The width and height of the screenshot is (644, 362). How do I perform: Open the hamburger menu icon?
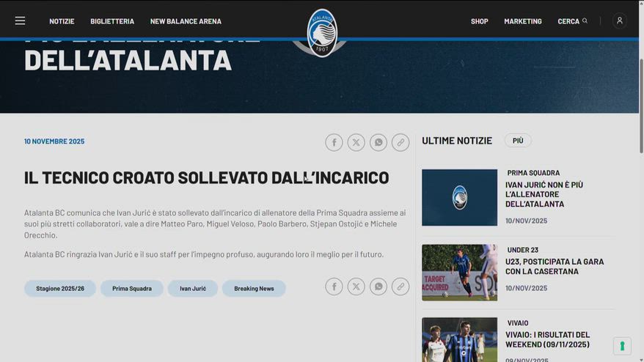click(20, 21)
